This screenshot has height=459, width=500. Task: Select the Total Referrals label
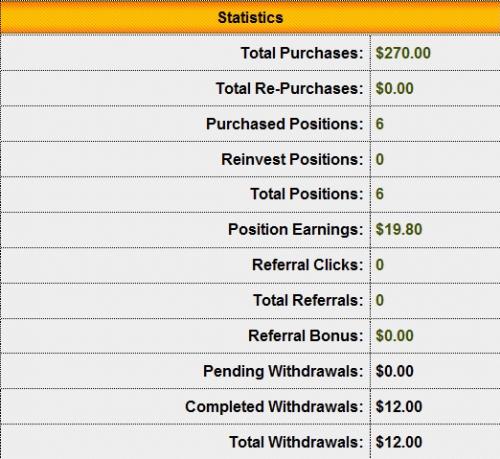[308, 300]
